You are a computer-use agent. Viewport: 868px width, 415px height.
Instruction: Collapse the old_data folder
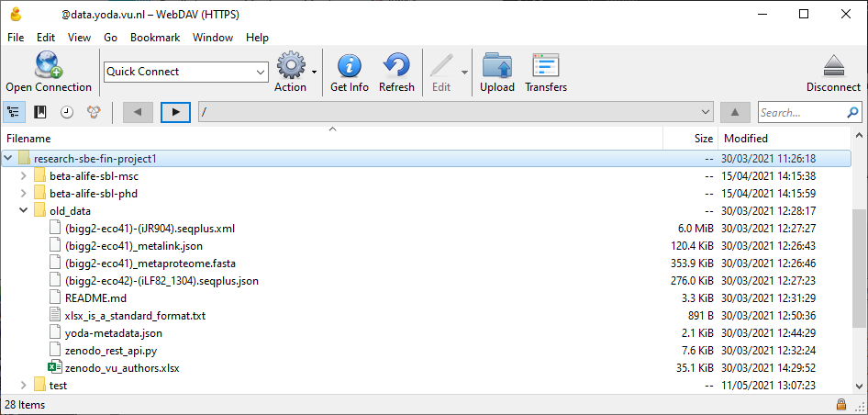(x=24, y=211)
